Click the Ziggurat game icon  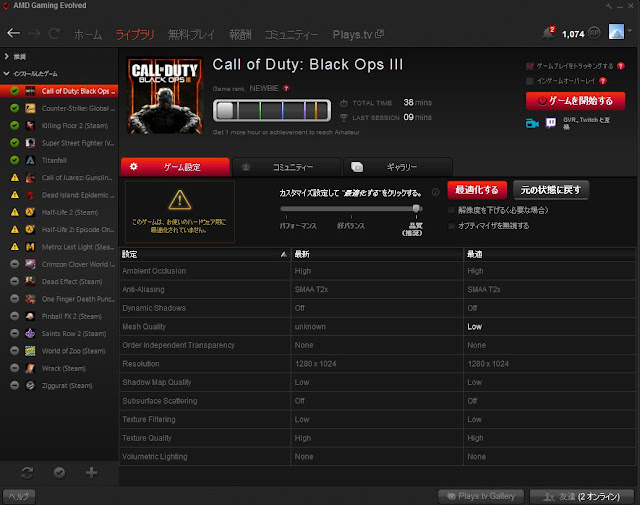pos(30,385)
